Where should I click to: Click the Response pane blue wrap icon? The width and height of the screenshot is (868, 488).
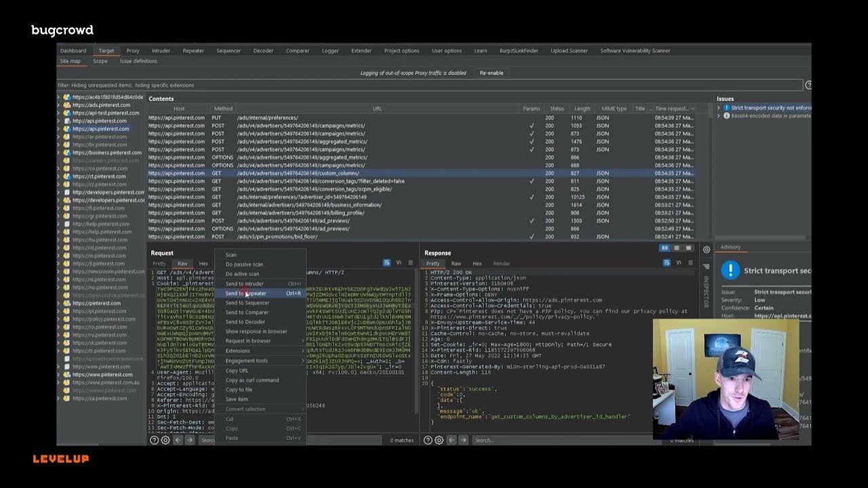(x=667, y=263)
